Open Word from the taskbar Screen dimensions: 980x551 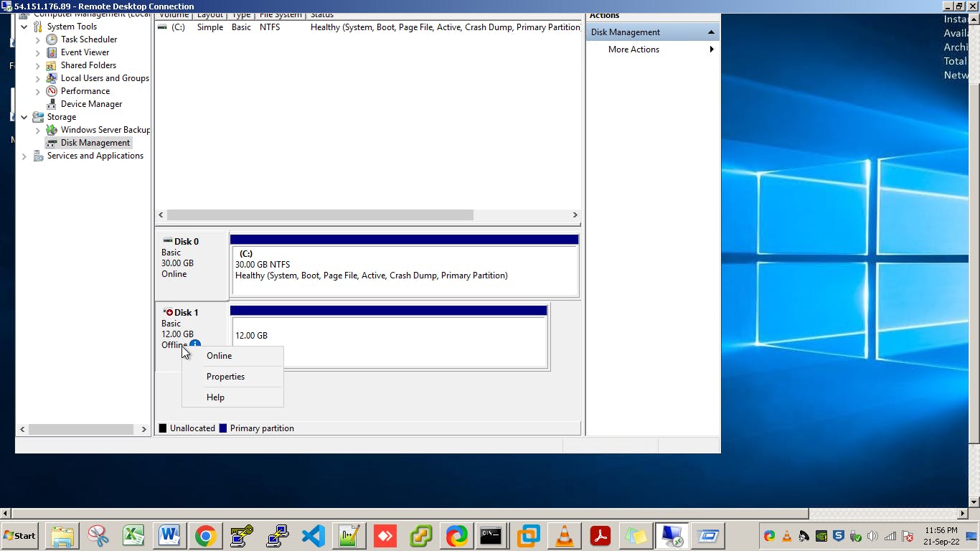[170, 536]
